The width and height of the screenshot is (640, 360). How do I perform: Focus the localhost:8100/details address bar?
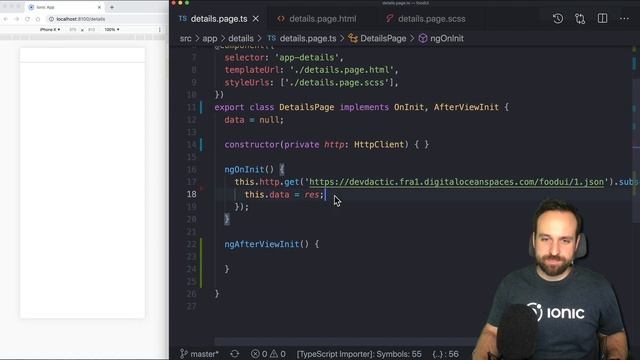tap(106, 19)
